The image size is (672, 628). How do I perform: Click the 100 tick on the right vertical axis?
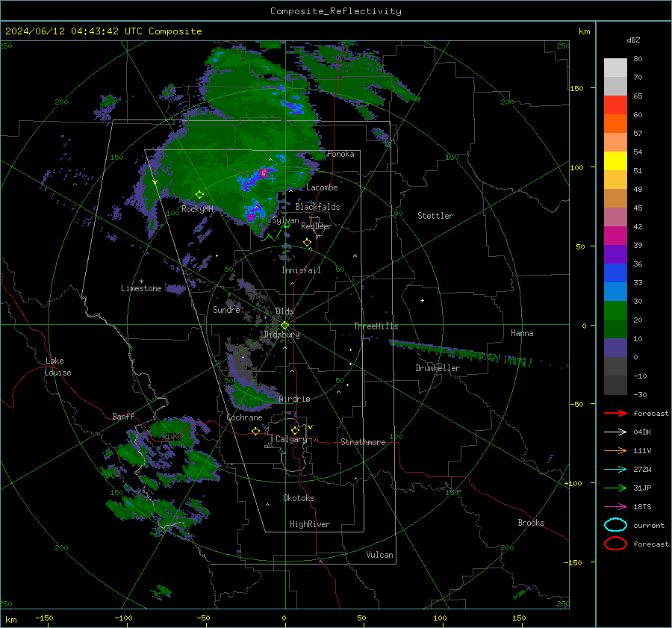click(576, 167)
